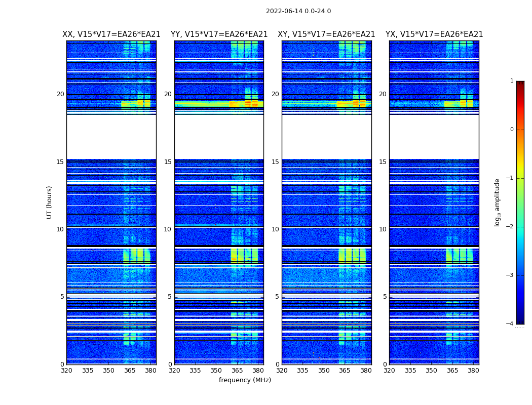532x405 pixels.
Task: Select the XX polarization panel title
Action: point(111,34)
